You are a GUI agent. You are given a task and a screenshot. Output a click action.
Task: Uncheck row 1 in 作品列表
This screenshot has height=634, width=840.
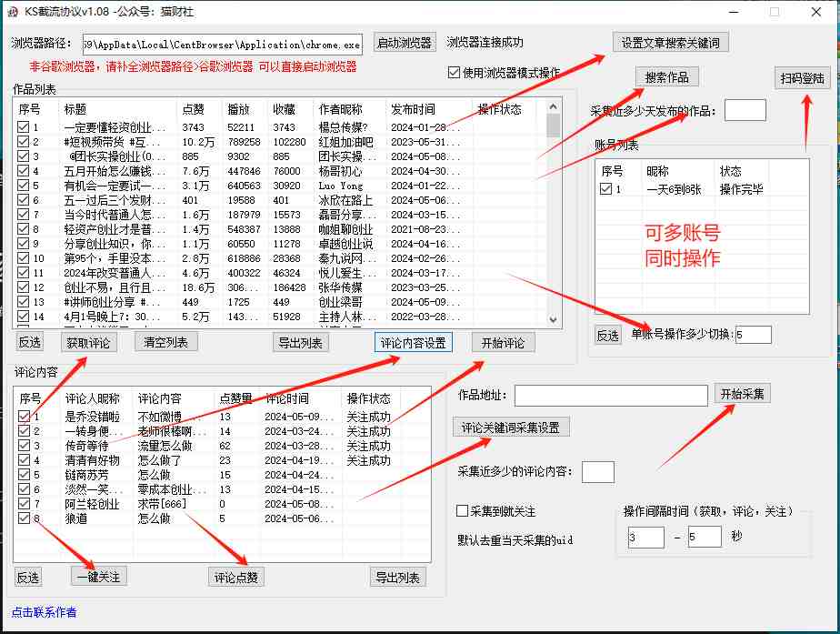click(x=23, y=127)
